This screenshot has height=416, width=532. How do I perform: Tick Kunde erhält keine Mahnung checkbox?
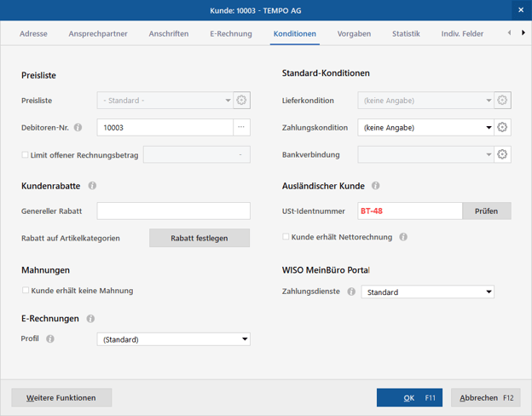[x=26, y=291]
